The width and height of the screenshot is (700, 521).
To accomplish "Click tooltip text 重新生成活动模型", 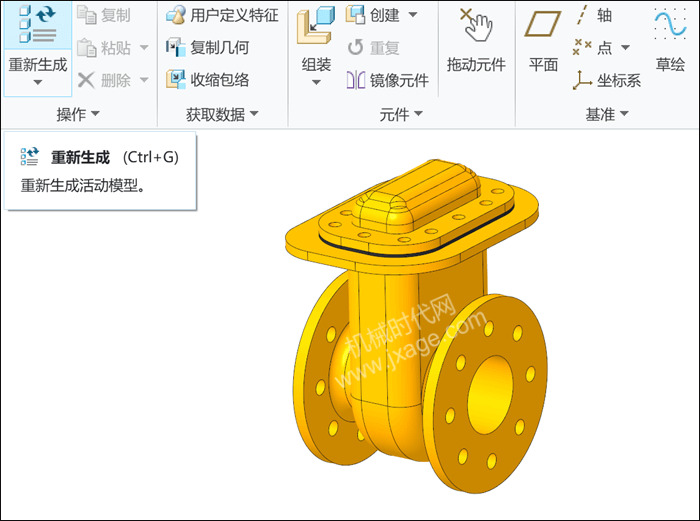I will point(83,185).
